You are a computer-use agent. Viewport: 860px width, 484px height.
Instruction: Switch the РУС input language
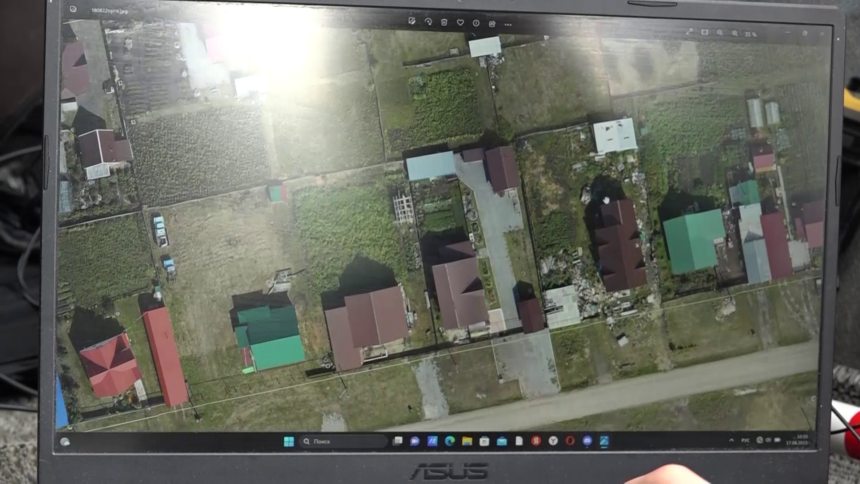[x=744, y=440]
